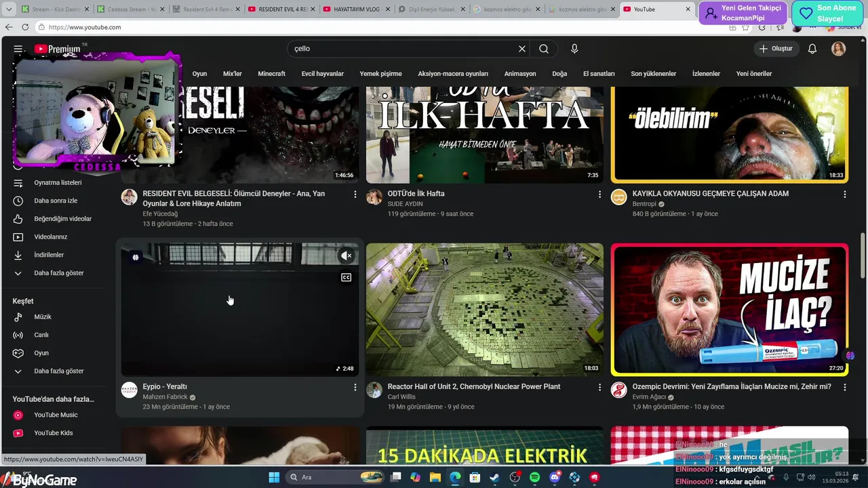Click Carl Willis channel avatar
Screen dimensions: 868x488
(x=374, y=390)
